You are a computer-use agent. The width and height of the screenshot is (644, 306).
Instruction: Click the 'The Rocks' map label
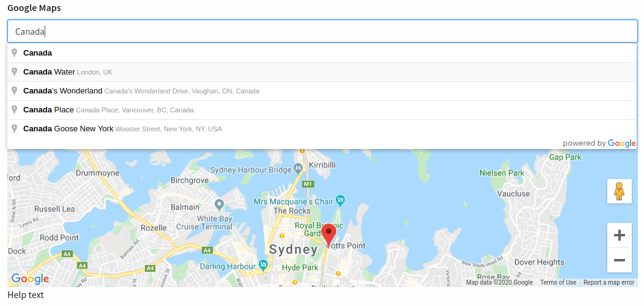[292, 211]
